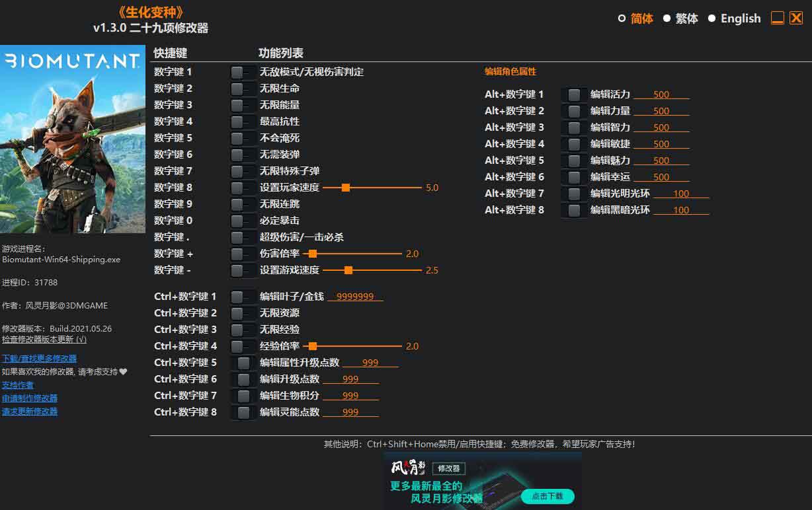Toggle 经验倍率 switch
The width and height of the screenshot is (812, 510).
(243, 346)
